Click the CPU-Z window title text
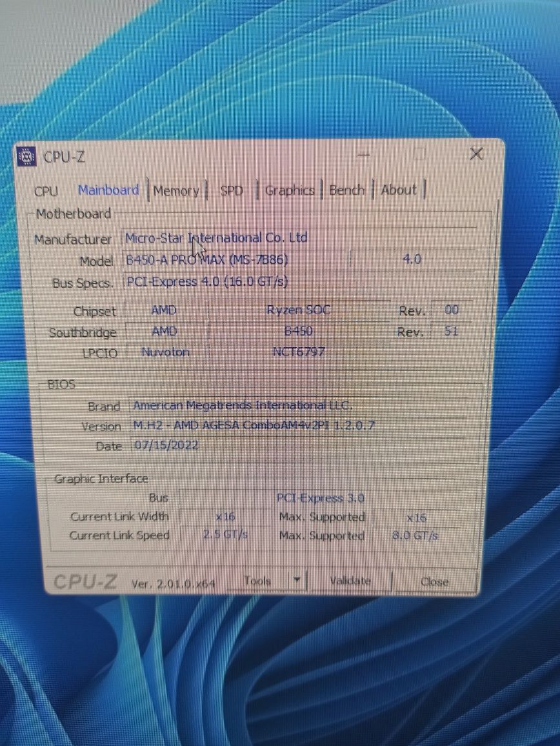This screenshot has width=560, height=746. tap(65, 157)
